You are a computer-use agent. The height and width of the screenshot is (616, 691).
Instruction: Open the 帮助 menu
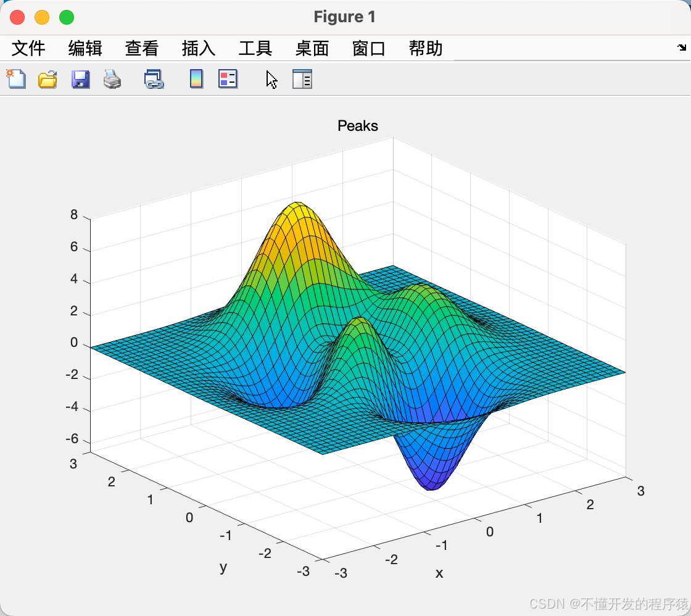[424, 49]
